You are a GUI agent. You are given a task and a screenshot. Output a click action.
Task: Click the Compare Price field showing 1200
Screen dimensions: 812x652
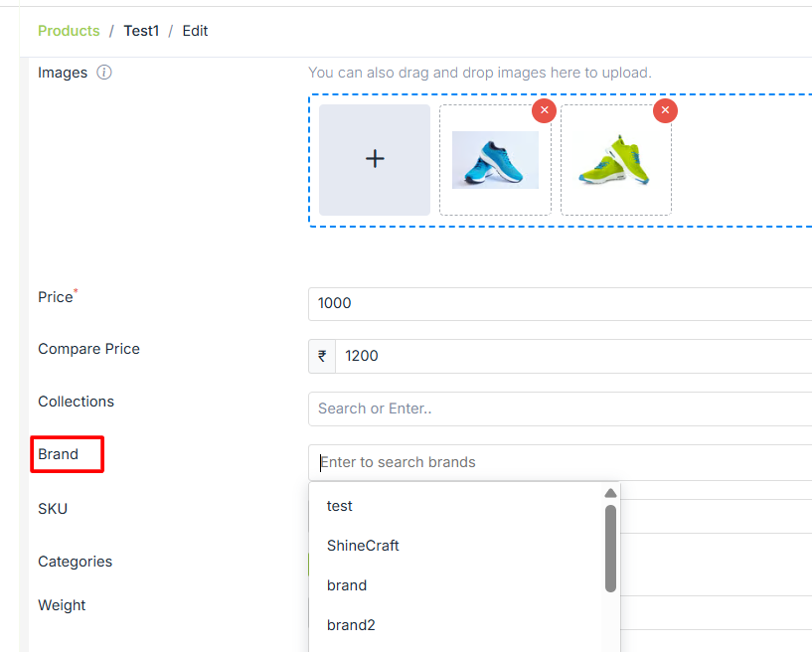tap(571, 356)
